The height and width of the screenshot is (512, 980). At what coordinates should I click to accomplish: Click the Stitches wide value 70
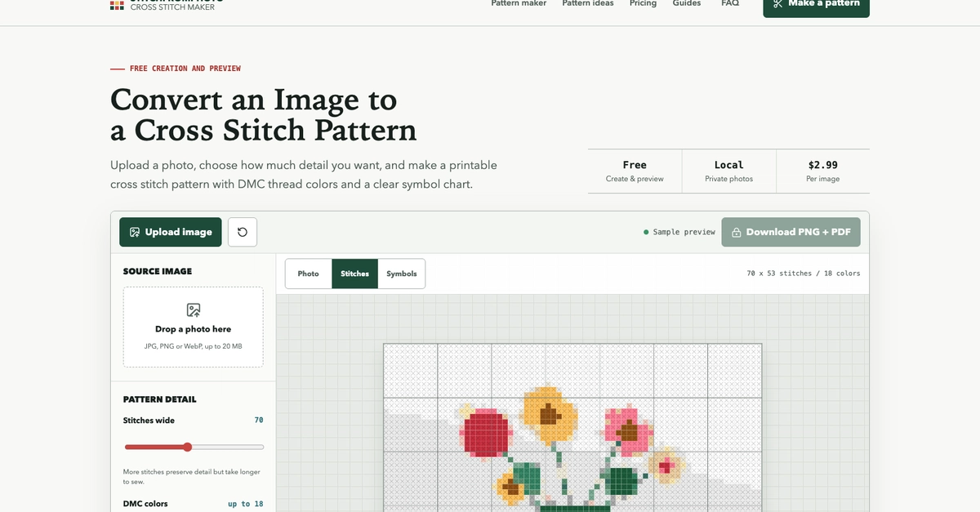[259, 421]
